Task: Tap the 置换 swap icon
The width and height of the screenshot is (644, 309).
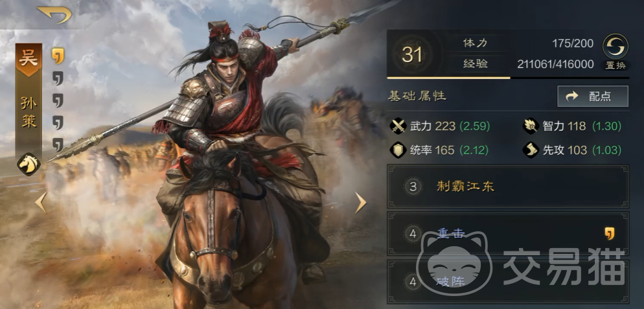Action: pyautogui.click(x=615, y=47)
